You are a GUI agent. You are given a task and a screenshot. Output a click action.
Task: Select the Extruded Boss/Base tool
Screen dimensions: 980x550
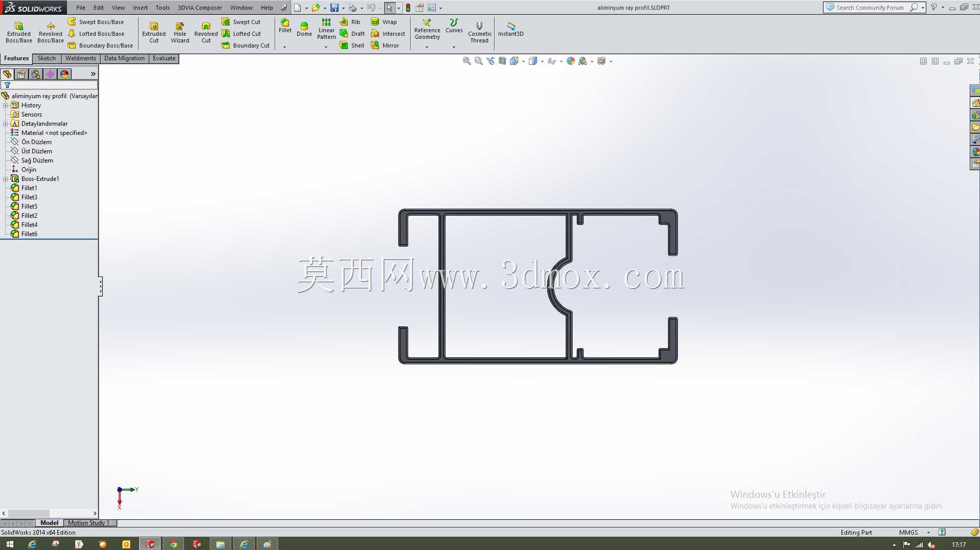[19, 32]
